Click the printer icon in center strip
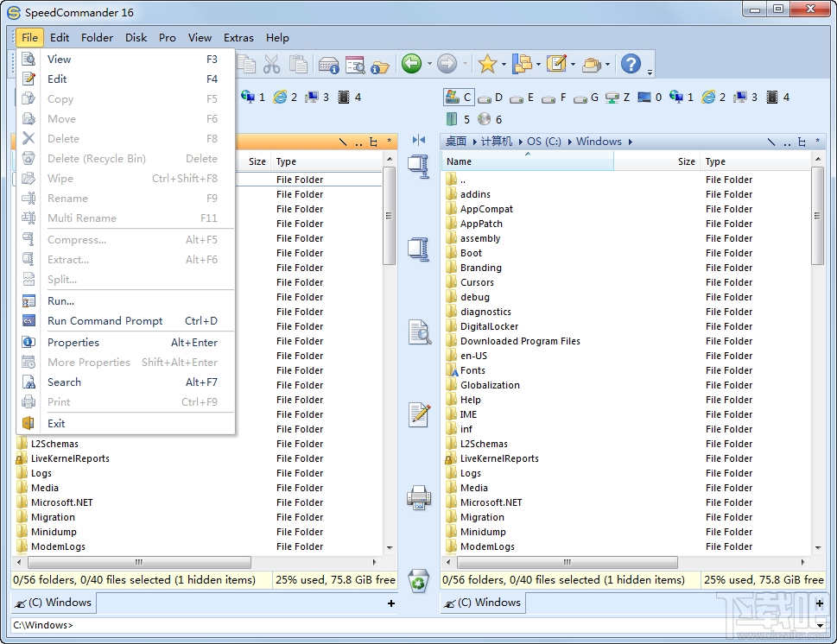The height and width of the screenshot is (644, 837). click(418, 497)
